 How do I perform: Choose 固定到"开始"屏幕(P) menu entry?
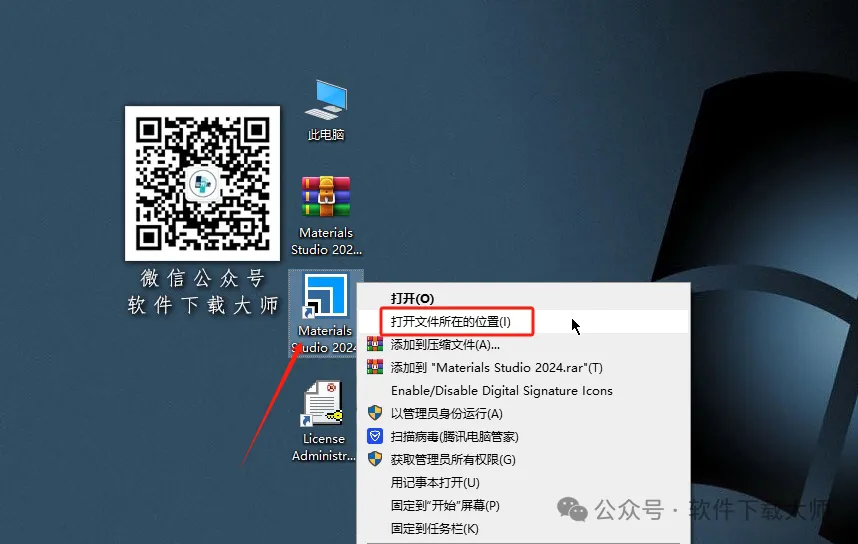[x=523, y=505]
